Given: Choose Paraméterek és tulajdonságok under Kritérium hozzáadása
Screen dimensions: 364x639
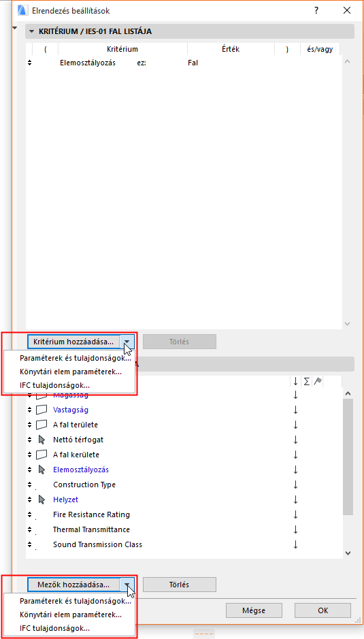Looking at the screenshot, I should (x=75, y=359).
